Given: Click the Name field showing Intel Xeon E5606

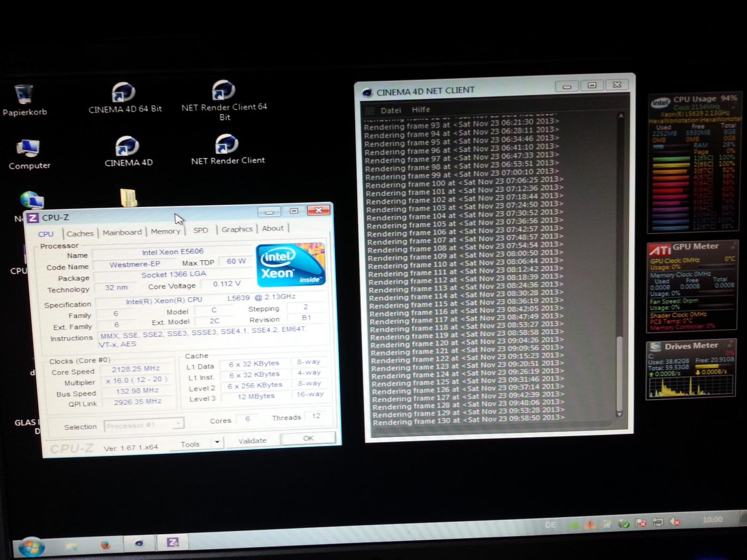Looking at the screenshot, I should [x=172, y=252].
